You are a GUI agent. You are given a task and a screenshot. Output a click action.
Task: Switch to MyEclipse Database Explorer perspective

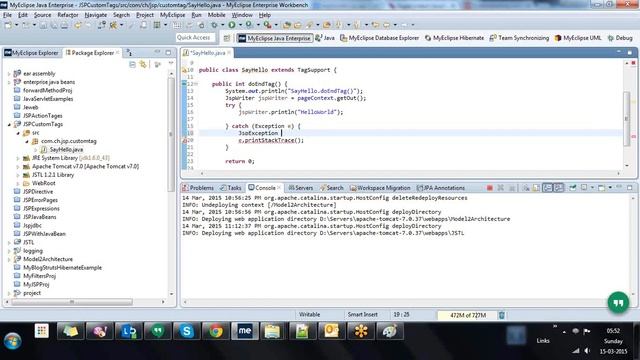point(380,38)
